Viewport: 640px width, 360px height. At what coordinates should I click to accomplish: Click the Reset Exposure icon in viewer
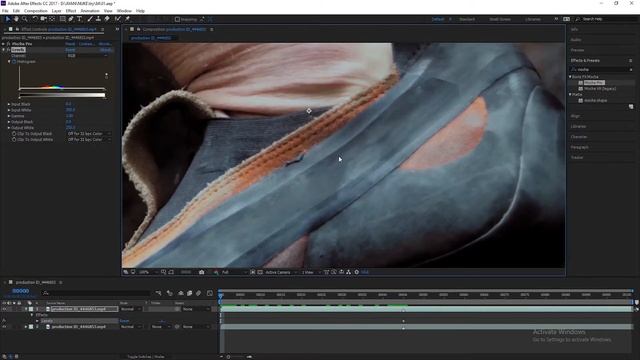(357, 272)
